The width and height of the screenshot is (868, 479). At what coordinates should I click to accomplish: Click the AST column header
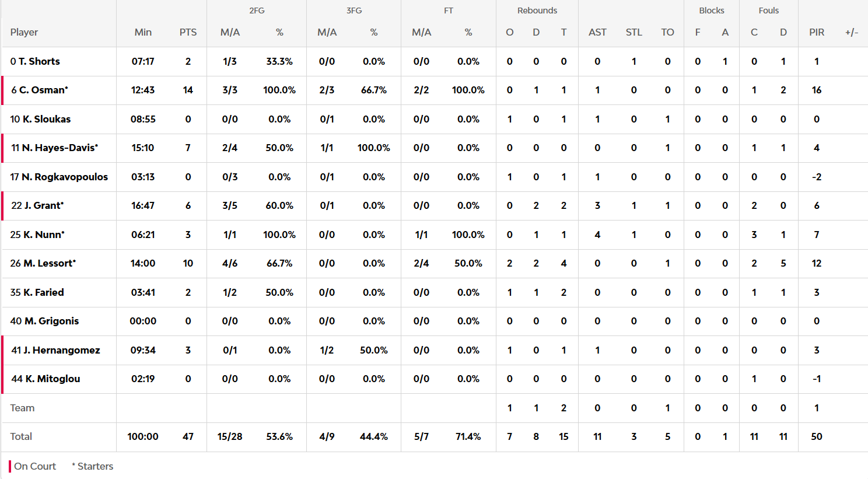(597, 32)
